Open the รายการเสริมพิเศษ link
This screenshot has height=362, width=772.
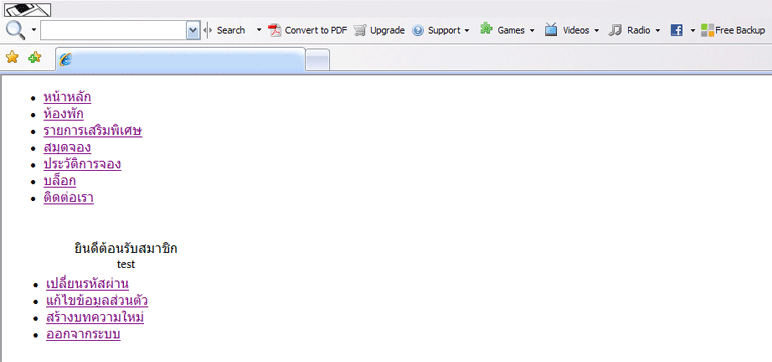tap(93, 131)
